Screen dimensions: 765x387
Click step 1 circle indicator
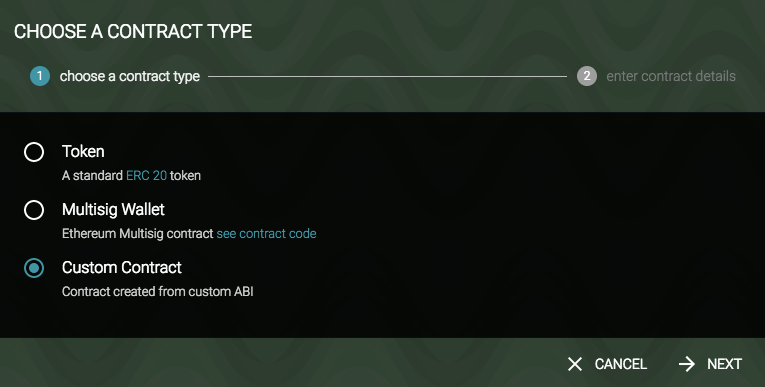[40, 76]
